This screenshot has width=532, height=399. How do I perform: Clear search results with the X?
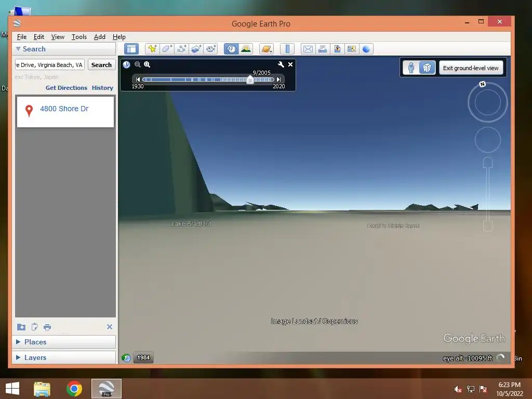coord(110,327)
